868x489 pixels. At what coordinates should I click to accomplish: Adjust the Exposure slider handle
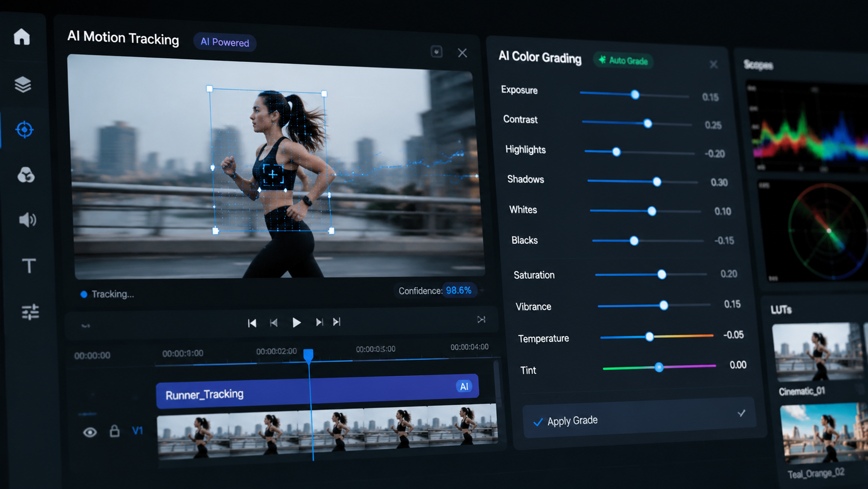coord(635,95)
